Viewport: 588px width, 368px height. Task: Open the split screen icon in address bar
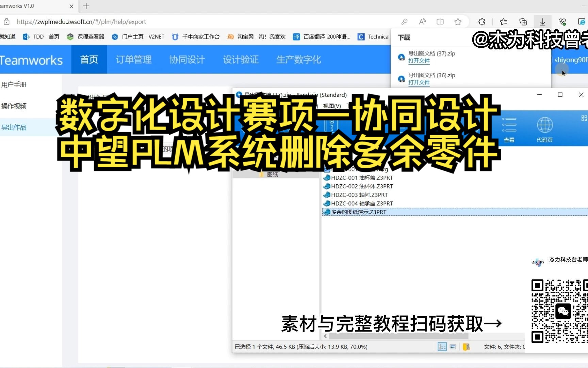pyautogui.click(x=440, y=22)
